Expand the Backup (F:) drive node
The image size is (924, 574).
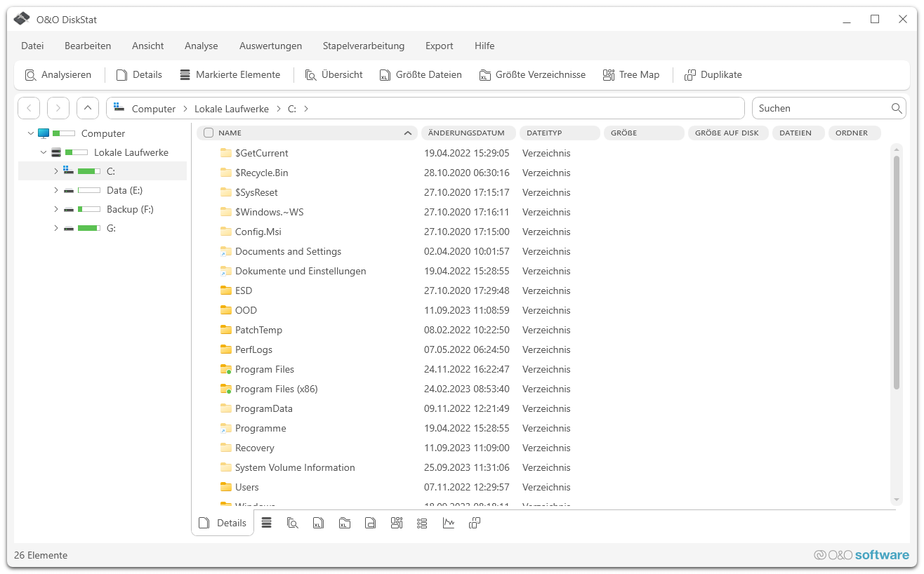pyautogui.click(x=55, y=209)
